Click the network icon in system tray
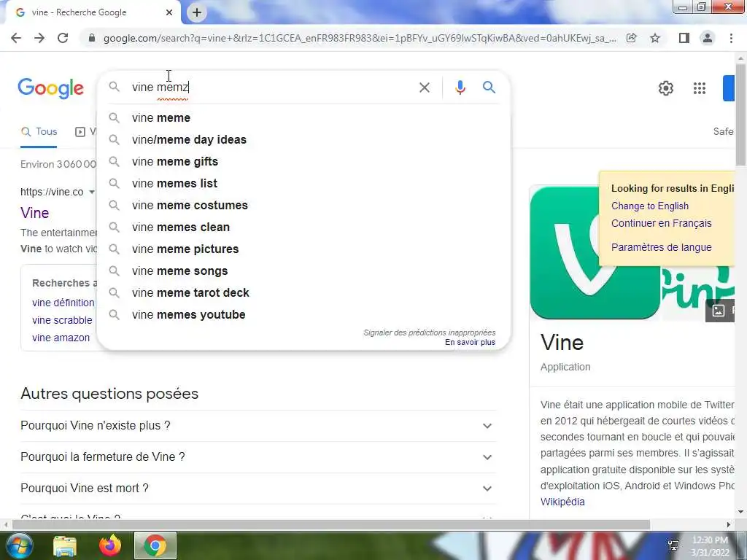747x560 pixels. coord(673,545)
